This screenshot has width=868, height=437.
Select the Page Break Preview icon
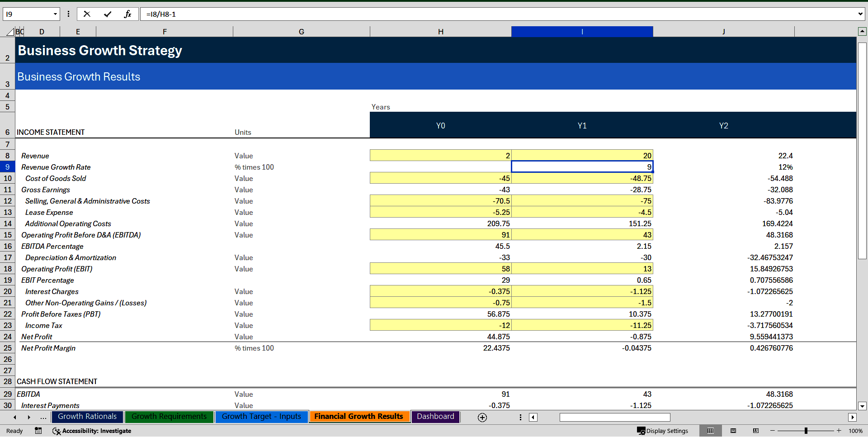756,431
